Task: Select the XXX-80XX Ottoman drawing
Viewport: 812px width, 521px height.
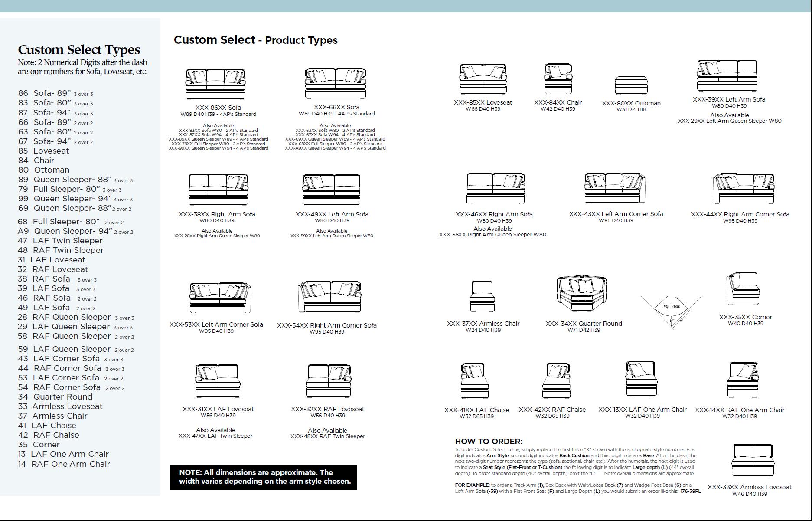Action: [x=631, y=85]
